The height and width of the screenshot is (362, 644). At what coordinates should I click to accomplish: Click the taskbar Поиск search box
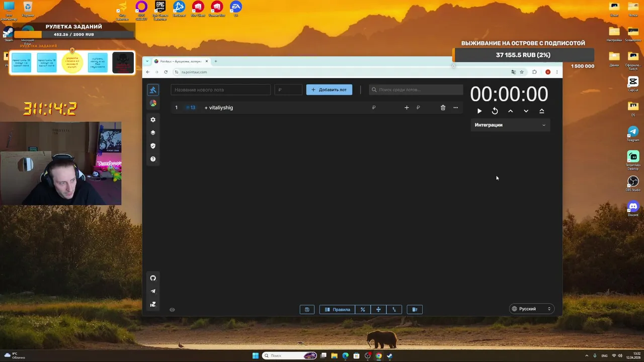pyautogui.click(x=290, y=356)
